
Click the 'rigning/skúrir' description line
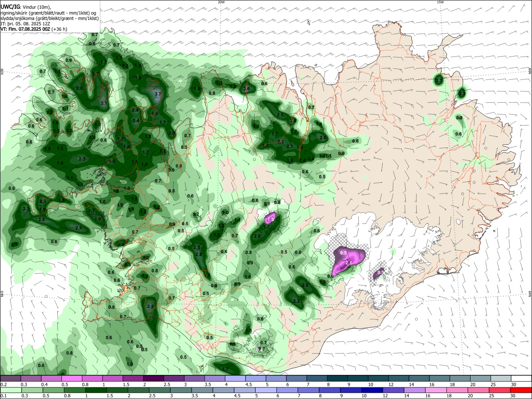[49, 13]
